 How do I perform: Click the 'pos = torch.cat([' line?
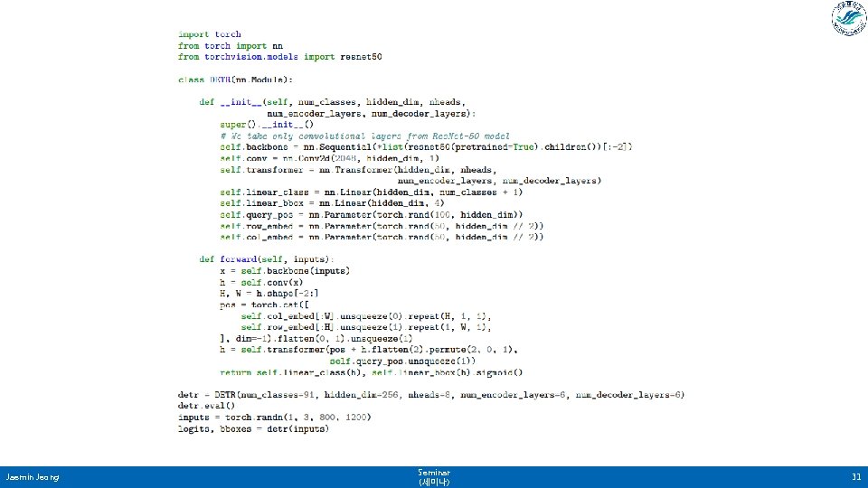coord(264,305)
